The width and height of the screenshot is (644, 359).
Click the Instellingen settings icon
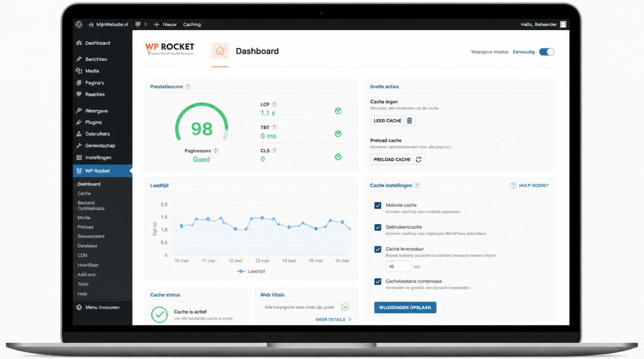(79, 158)
